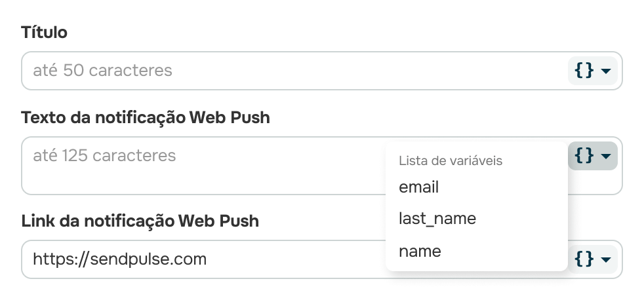The height and width of the screenshot is (300, 644).
Task: Click the Texto da notificação Web Push label
Action: [146, 117]
